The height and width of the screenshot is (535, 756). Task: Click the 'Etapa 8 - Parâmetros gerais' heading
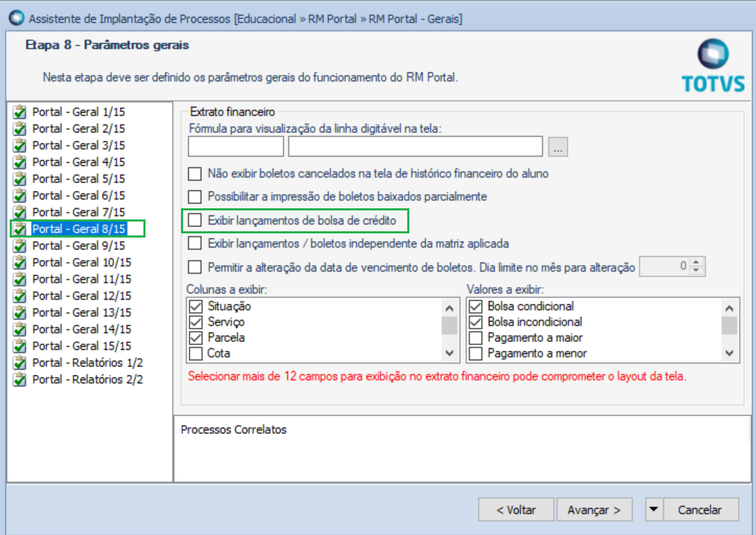click(107, 45)
